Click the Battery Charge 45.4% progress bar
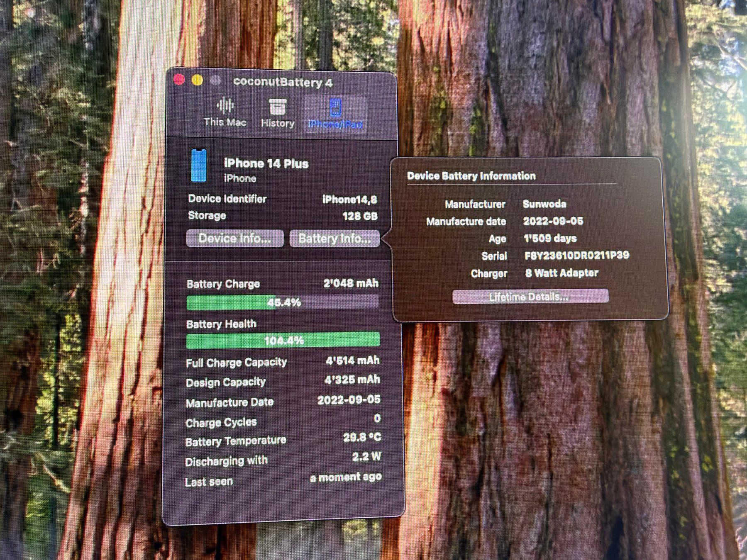Viewport: 747px width, 560px height. pos(283,302)
